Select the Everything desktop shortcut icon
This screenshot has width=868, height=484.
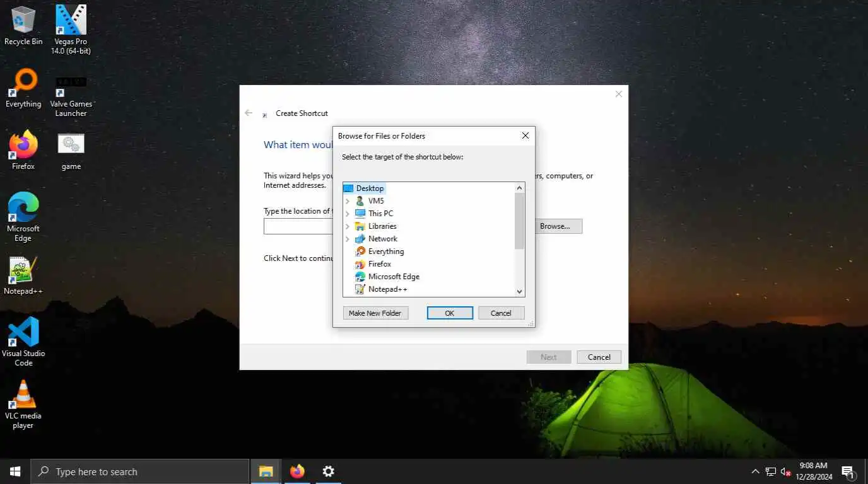[x=23, y=89]
